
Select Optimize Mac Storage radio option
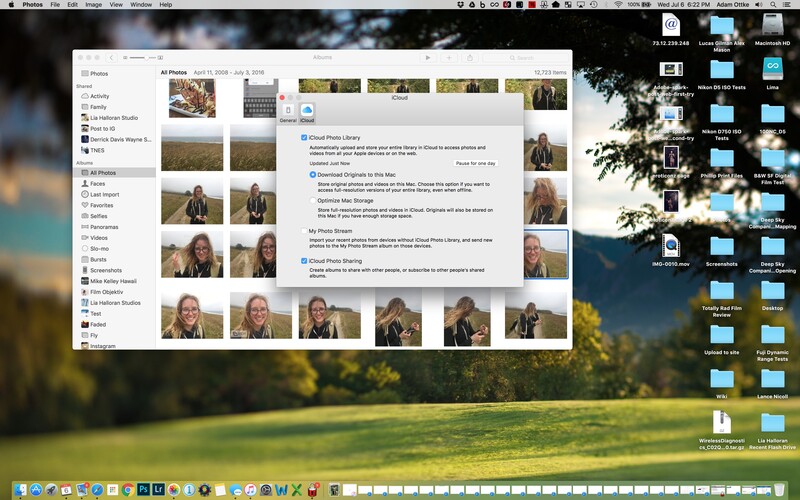[x=312, y=201]
